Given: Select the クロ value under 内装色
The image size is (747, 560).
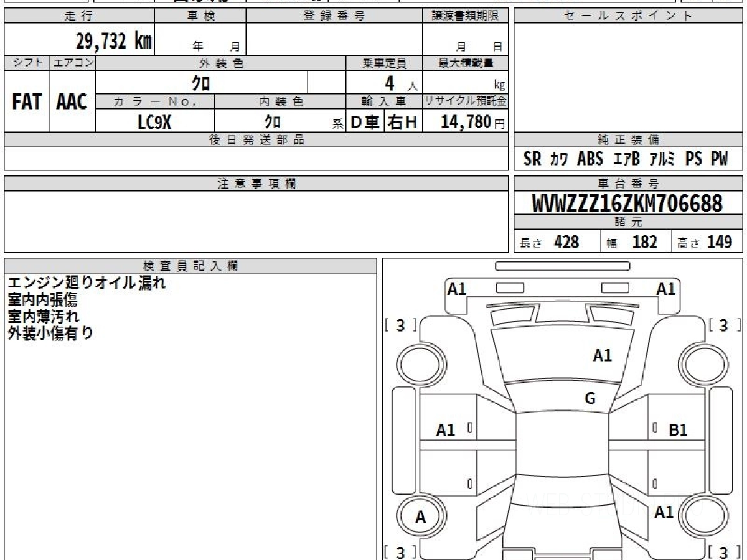Looking at the screenshot, I should [x=273, y=122].
